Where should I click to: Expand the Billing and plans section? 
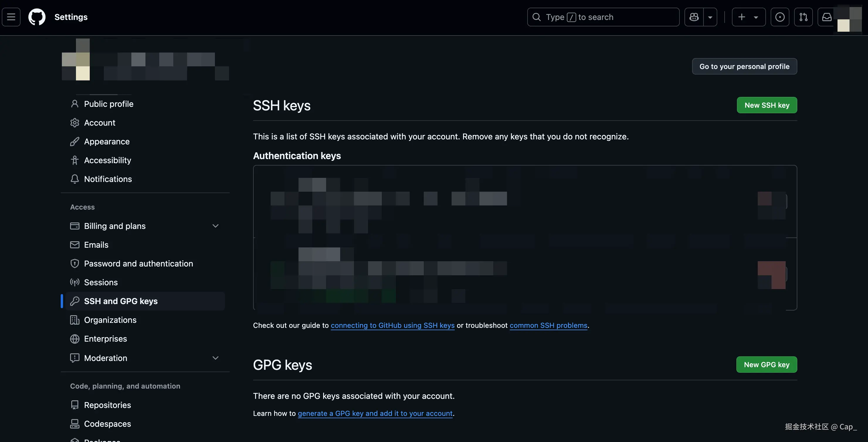click(215, 226)
